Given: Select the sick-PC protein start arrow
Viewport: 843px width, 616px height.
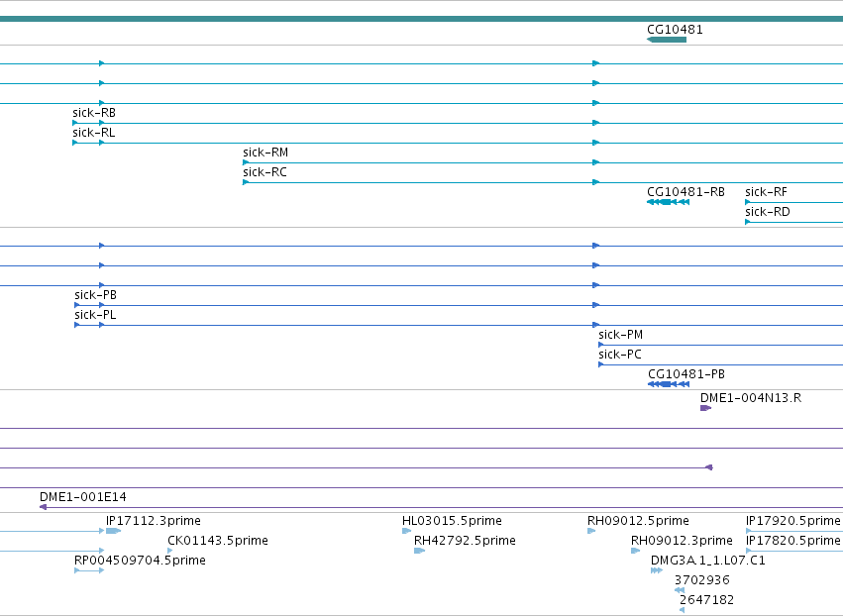Looking at the screenshot, I should 601,364.
